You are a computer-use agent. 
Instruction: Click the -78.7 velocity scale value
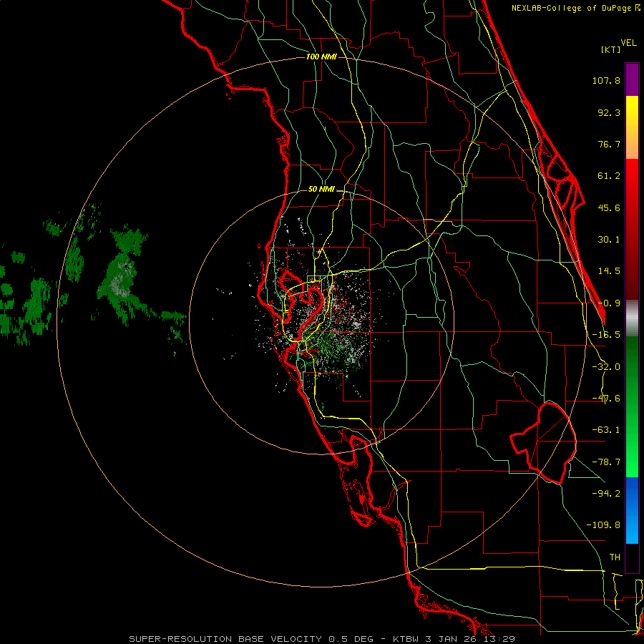(x=606, y=462)
